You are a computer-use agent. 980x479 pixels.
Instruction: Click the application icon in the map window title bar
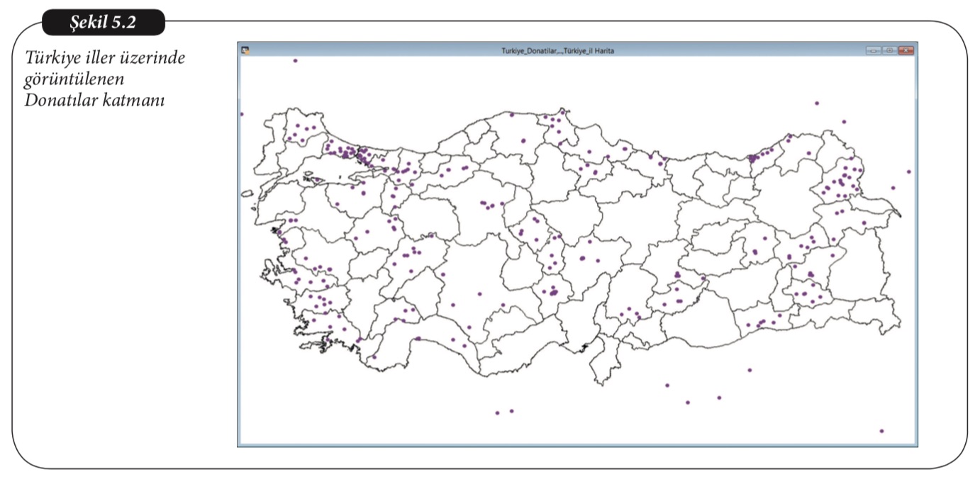pos(245,50)
